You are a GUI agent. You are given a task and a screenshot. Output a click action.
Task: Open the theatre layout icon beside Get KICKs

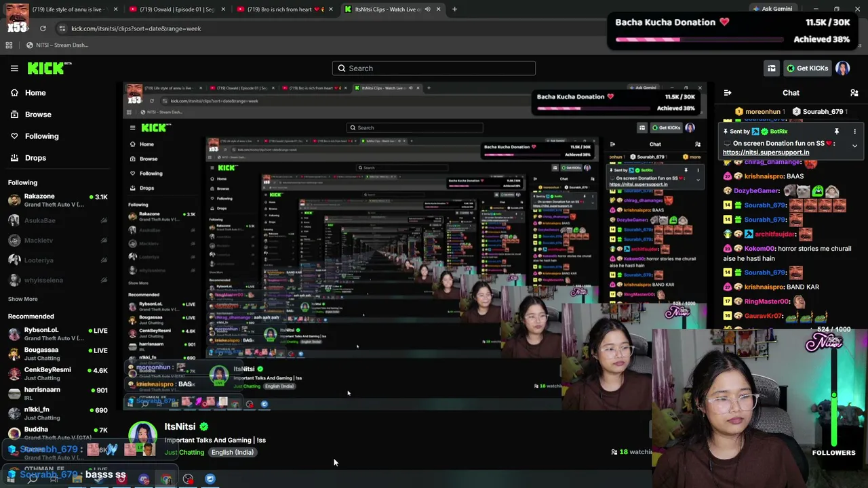pyautogui.click(x=771, y=68)
